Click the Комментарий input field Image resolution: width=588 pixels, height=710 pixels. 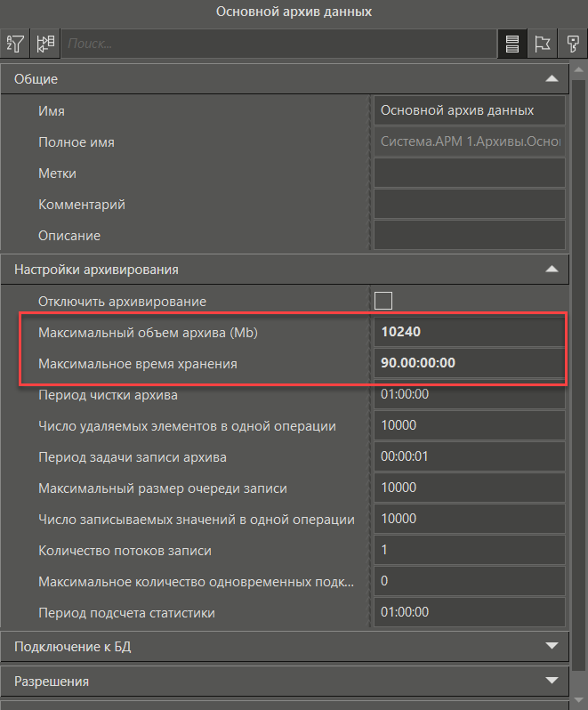tap(469, 205)
